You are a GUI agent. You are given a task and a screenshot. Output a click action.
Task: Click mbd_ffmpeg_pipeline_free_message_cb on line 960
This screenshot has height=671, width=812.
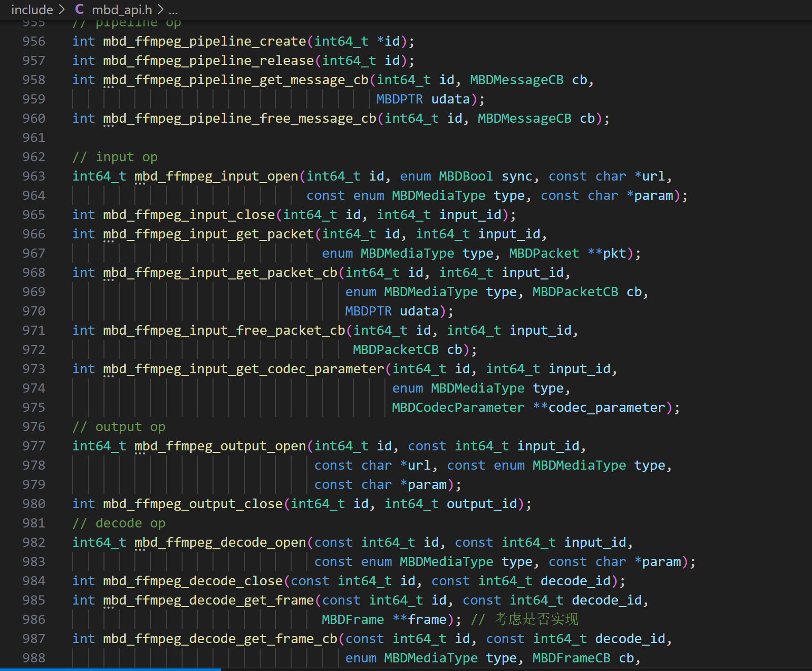point(240,118)
